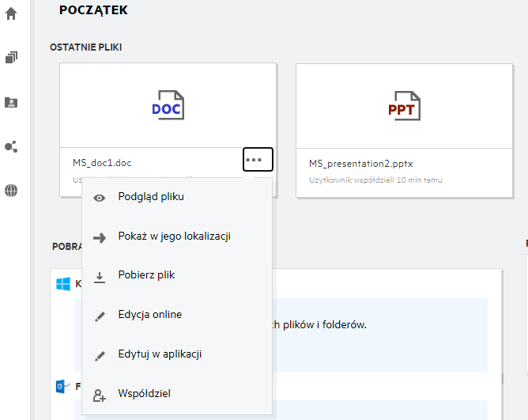This screenshot has width=528, height=420.
Task: Select Podgląd pliku menu entry
Action: tap(151, 197)
